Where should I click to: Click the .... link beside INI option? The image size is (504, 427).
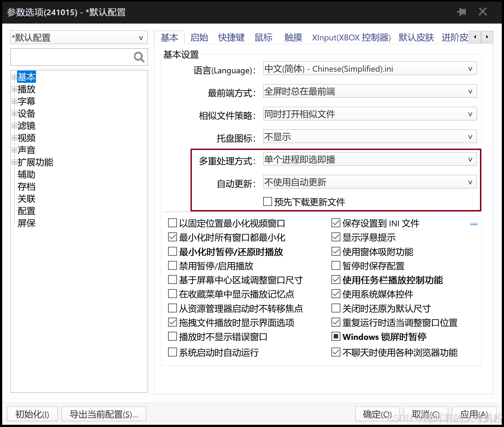474,223
